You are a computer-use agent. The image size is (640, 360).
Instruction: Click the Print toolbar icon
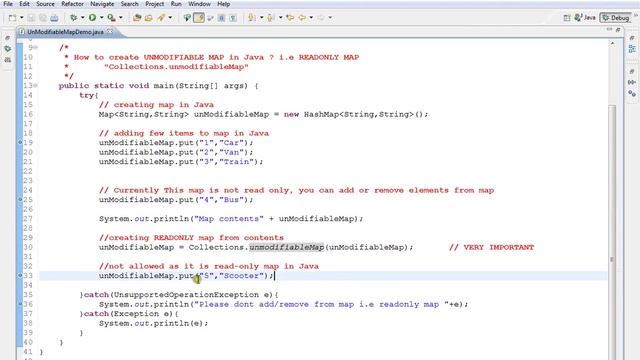pyautogui.click(x=54, y=18)
